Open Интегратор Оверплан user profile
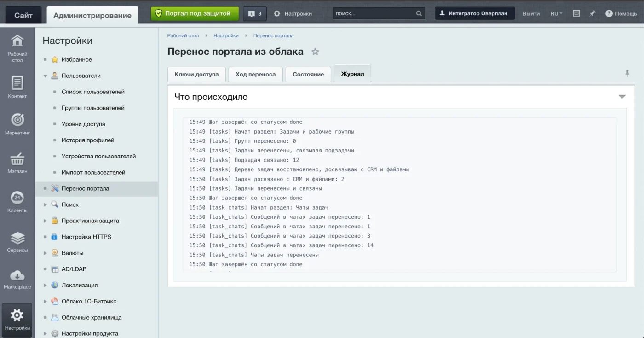This screenshot has height=338, width=644. click(x=475, y=13)
